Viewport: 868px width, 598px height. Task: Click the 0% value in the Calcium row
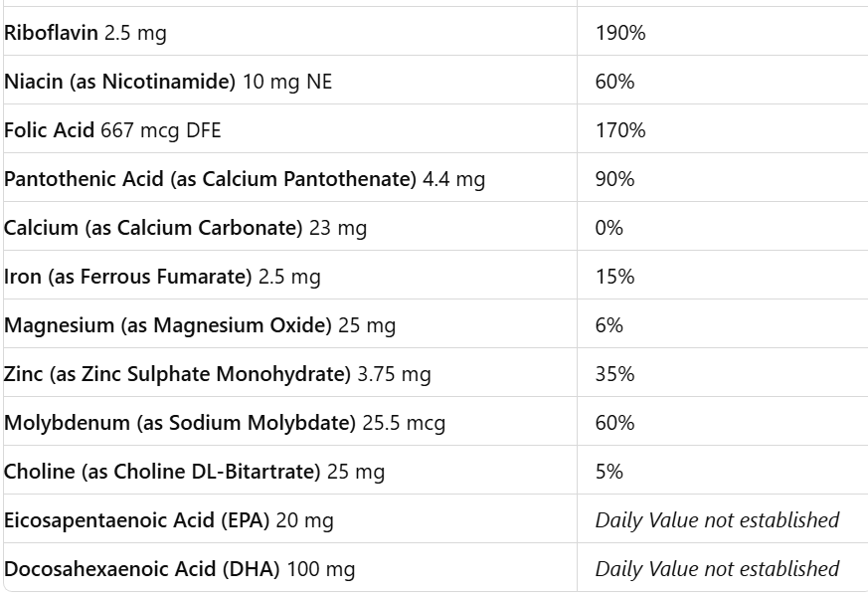(x=609, y=228)
